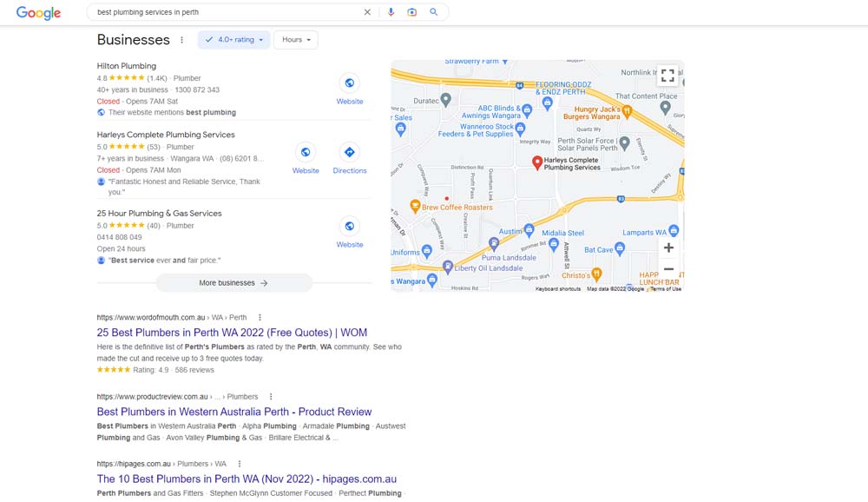This screenshot has height=502, width=868.
Task: Click the Flooring Oddz & Endz pin
Action: click(547, 102)
